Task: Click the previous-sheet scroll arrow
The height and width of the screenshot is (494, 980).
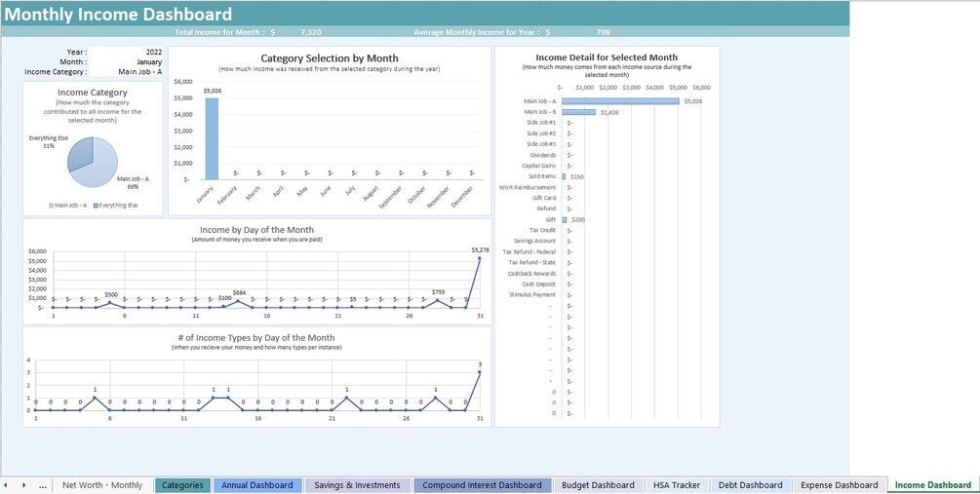Action: [x=6, y=485]
